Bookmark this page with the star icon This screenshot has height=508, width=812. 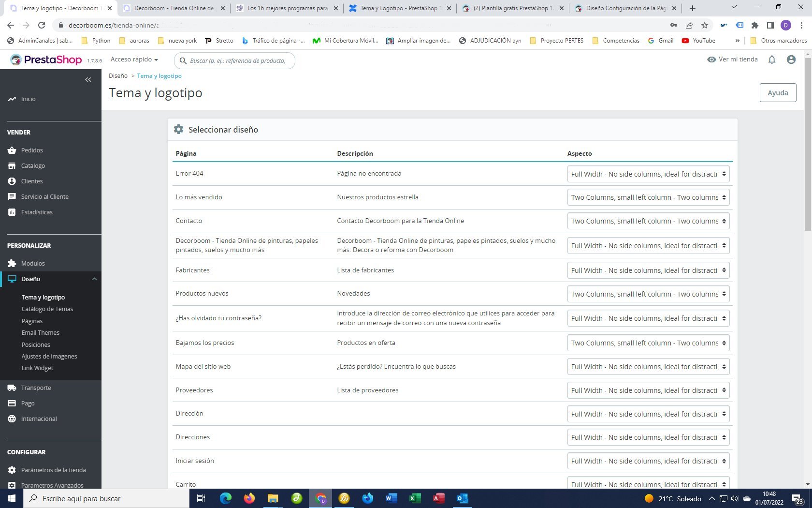705,25
